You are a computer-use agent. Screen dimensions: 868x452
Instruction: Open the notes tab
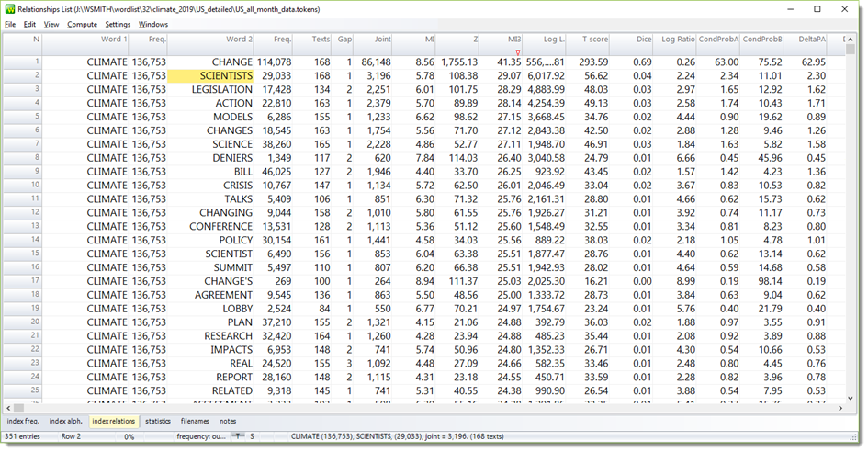click(x=228, y=421)
